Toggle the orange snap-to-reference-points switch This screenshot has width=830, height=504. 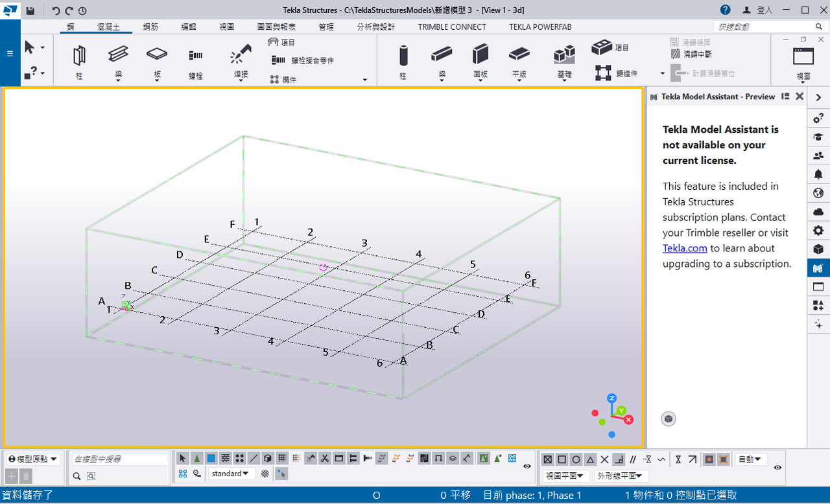[709, 459]
